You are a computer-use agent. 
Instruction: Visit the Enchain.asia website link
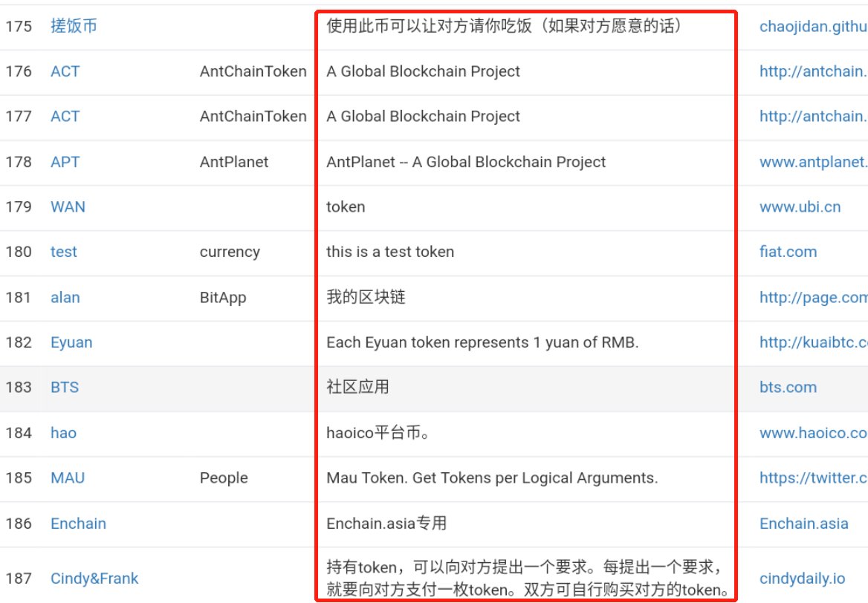click(x=804, y=524)
